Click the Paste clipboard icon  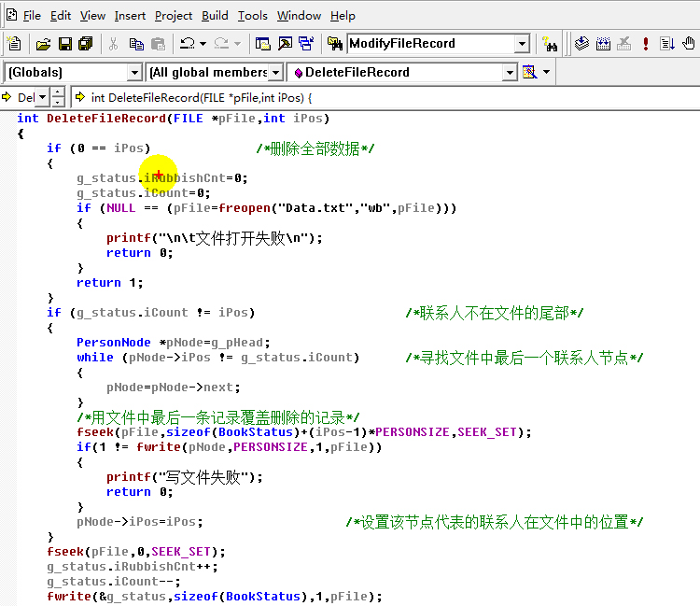(x=158, y=44)
